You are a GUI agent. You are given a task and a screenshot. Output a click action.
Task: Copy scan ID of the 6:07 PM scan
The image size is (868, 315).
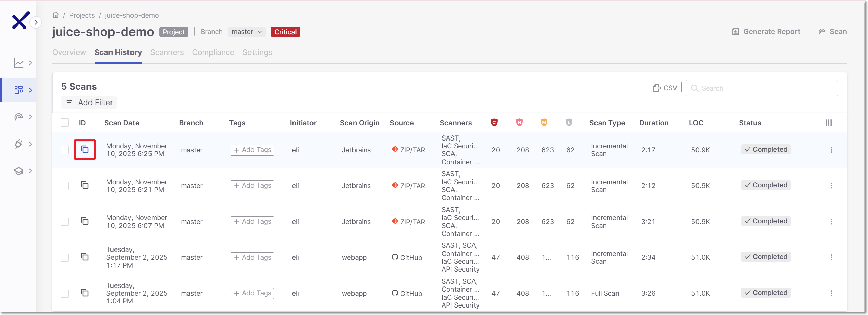pyautogui.click(x=85, y=221)
